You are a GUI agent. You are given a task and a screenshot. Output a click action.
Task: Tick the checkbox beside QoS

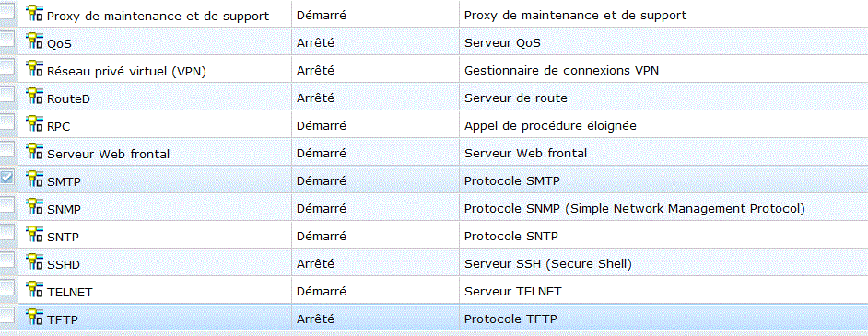(x=6, y=40)
